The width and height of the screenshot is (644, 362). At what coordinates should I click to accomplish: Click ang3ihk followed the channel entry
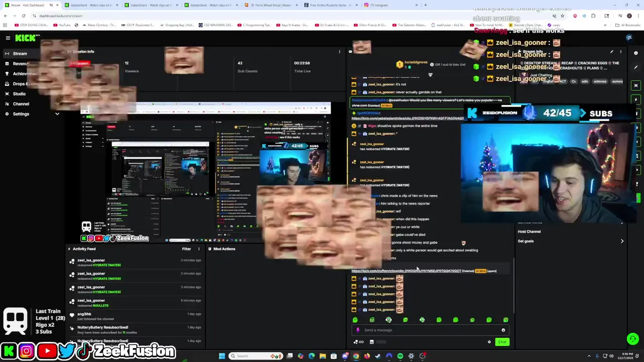(136, 316)
